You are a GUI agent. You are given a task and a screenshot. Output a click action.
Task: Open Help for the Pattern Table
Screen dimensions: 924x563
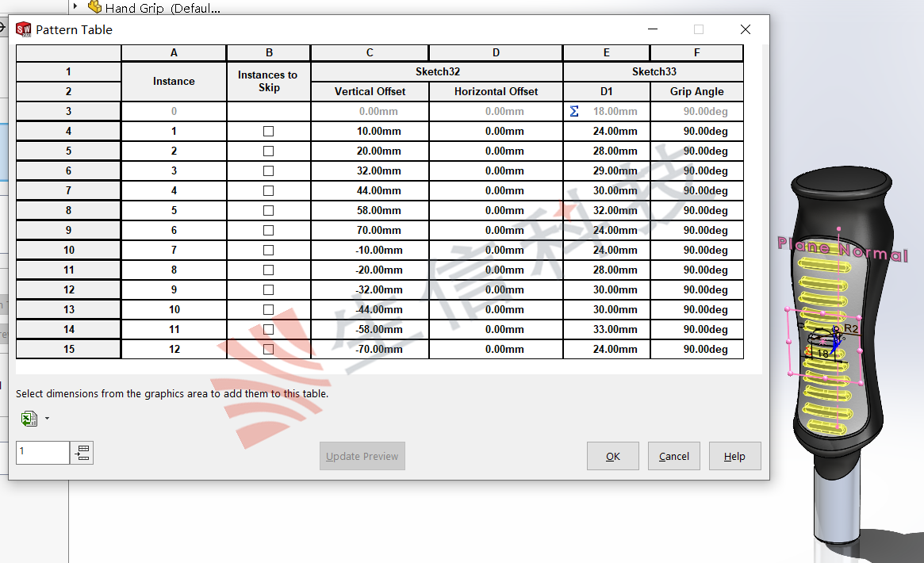coord(734,457)
